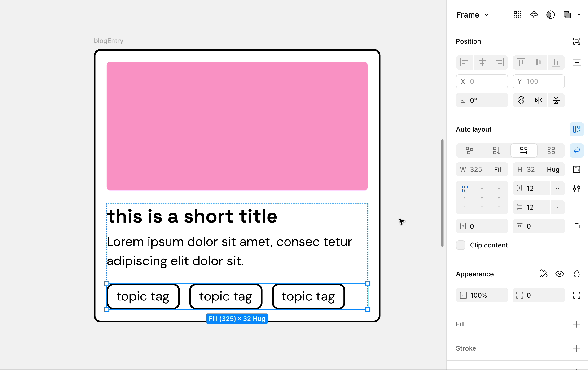This screenshot has width=588, height=370.
Task: Align the selection to horizontal center
Action: pyautogui.click(x=482, y=62)
